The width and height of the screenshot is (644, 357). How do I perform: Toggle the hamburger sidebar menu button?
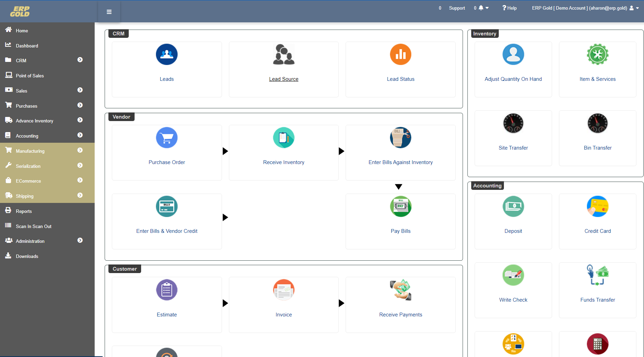[109, 12]
